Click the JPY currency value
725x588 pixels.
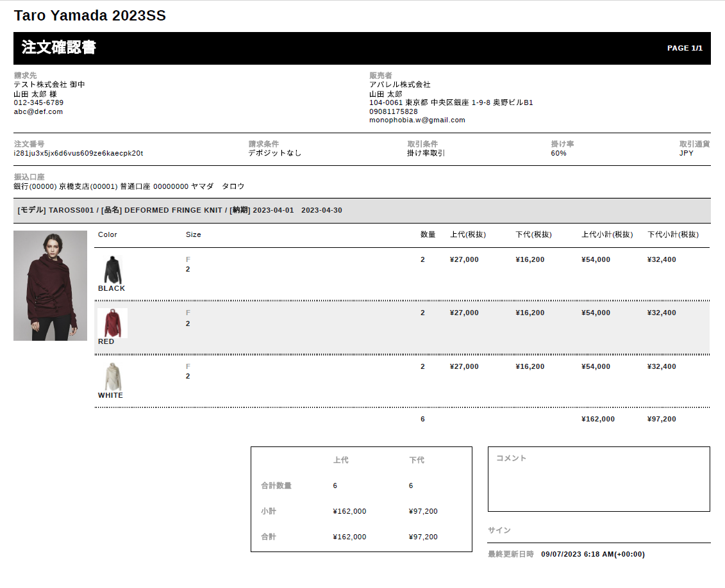686,153
